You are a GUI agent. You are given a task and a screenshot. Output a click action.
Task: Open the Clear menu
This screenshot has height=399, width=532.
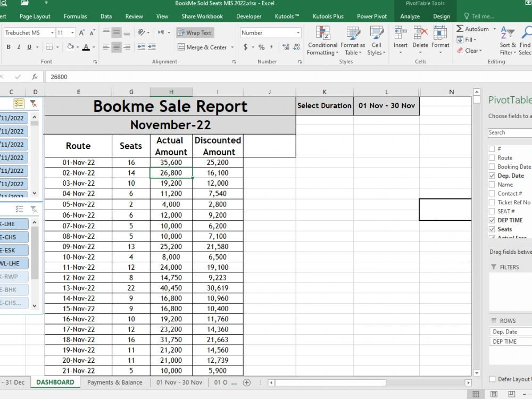[x=470, y=51]
